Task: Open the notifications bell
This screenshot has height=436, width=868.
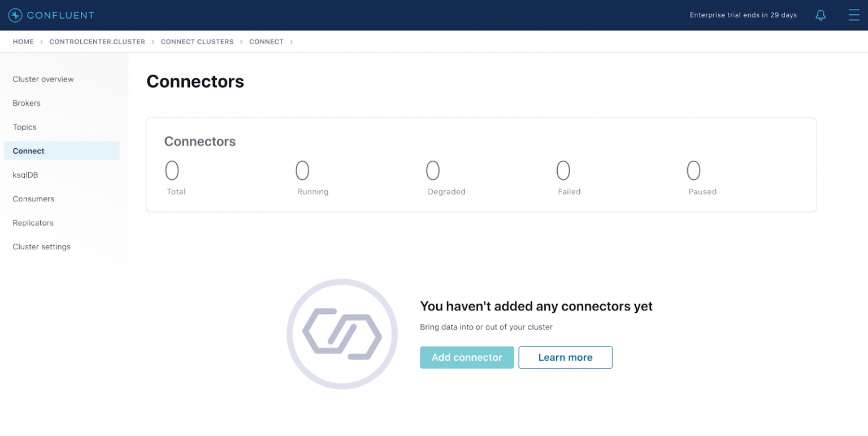Action: pyautogui.click(x=821, y=15)
